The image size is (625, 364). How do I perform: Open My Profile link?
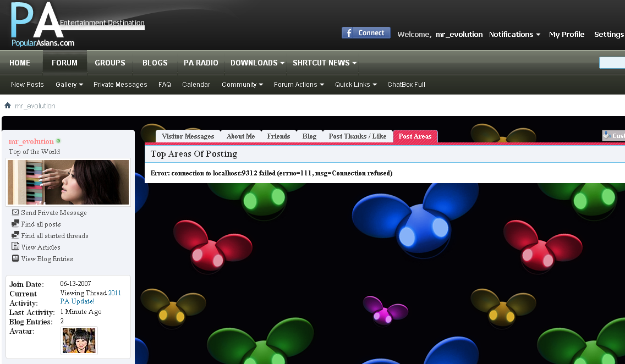[567, 34]
